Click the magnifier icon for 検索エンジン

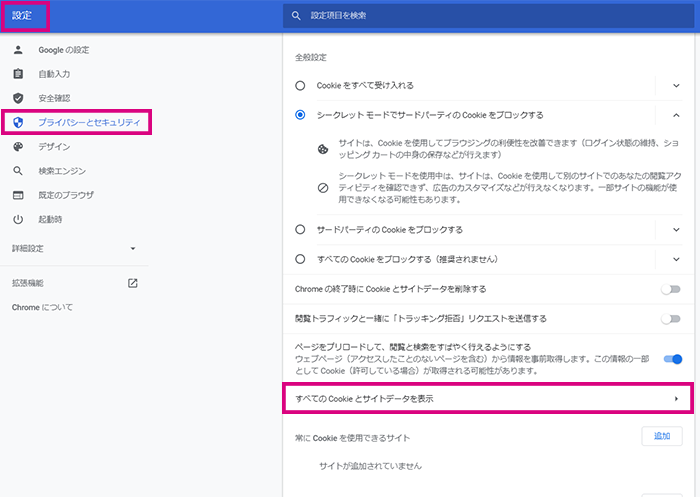(18, 171)
